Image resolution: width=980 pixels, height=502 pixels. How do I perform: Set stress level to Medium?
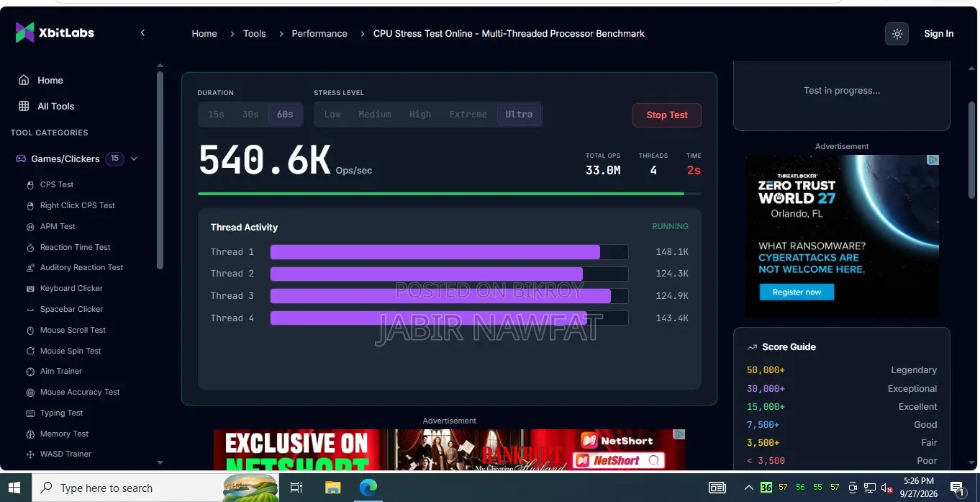pos(375,115)
